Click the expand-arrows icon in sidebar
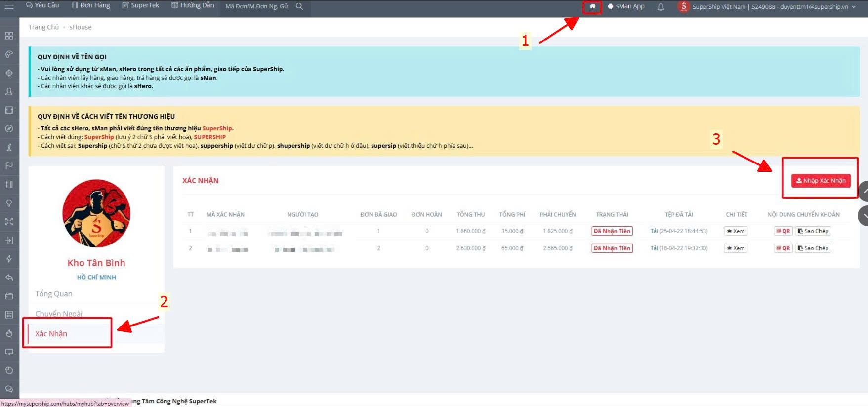The width and height of the screenshot is (868, 407). coord(9,222)
